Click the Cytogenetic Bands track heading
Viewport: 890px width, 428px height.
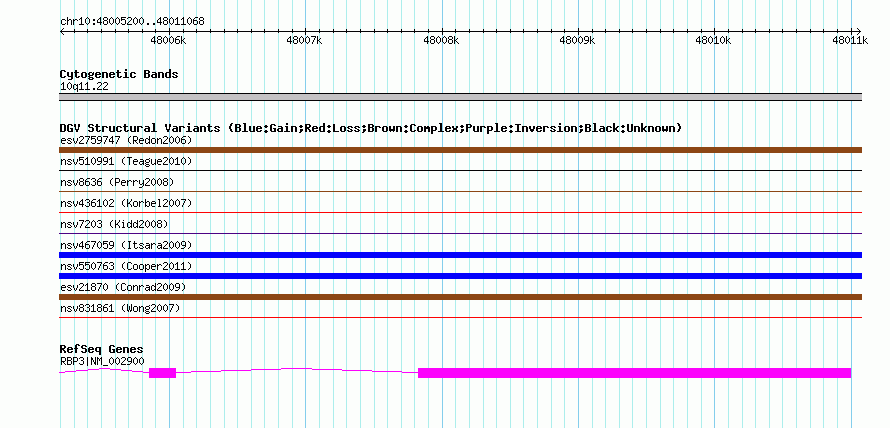119,74
